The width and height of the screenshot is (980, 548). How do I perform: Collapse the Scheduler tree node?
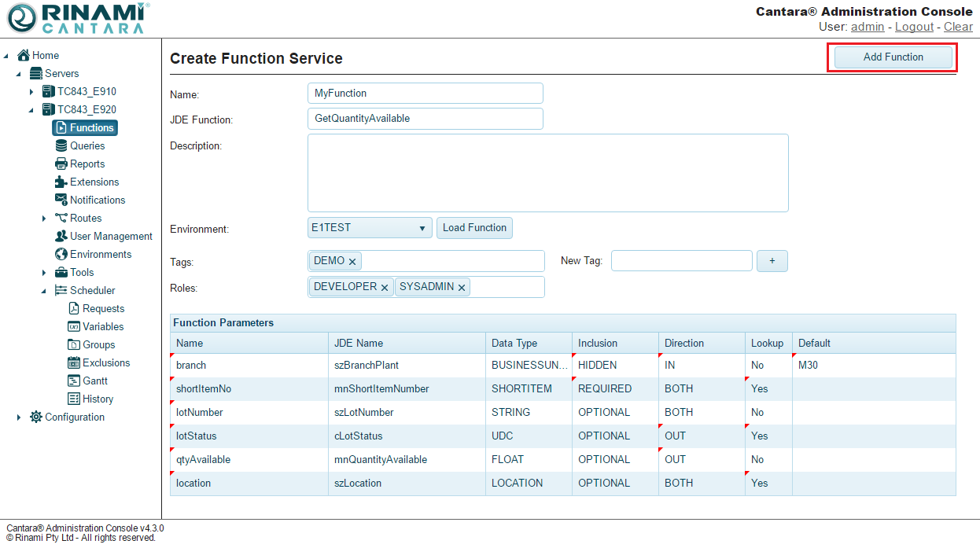(x=44, y=291)
